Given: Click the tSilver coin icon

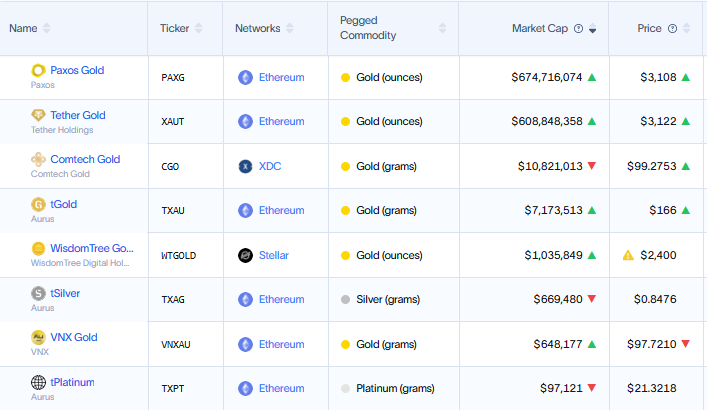Looking at the screenshot, I should coord(38,293).
